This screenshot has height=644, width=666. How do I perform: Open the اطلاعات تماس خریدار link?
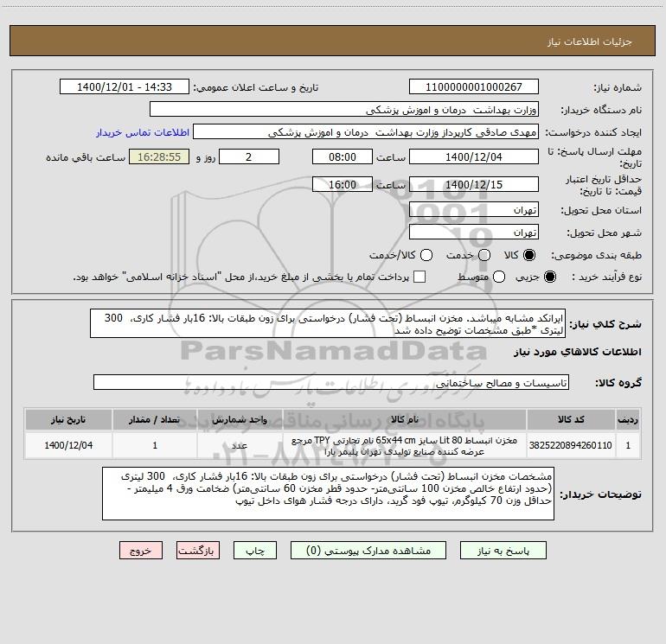(x=143, y=132)
